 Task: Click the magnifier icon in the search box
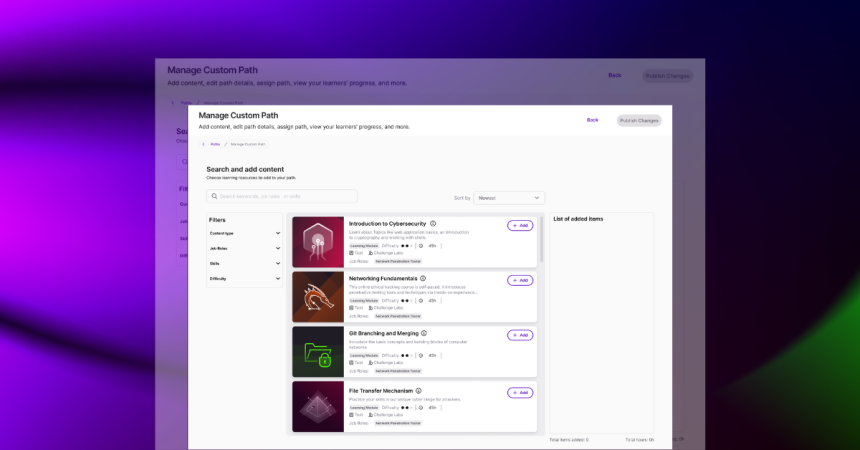tap(214, 197)
